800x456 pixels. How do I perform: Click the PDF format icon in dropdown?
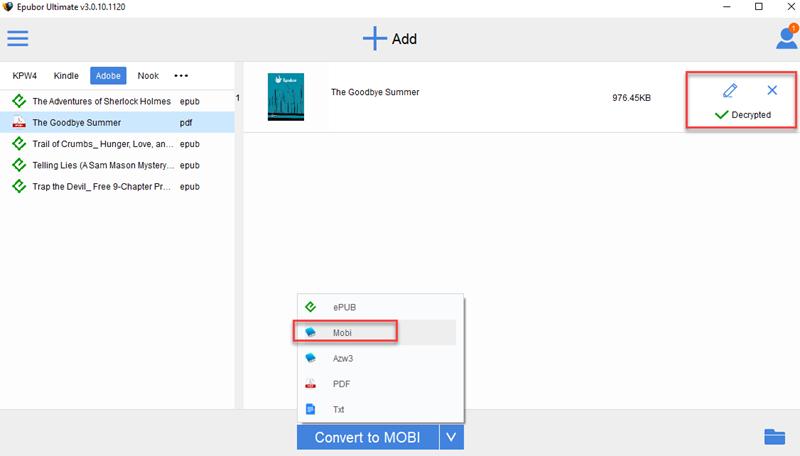tap(311, 384)
